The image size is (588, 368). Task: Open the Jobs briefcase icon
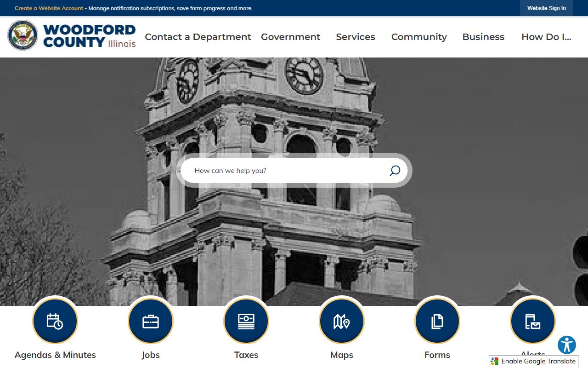point(151,321)
